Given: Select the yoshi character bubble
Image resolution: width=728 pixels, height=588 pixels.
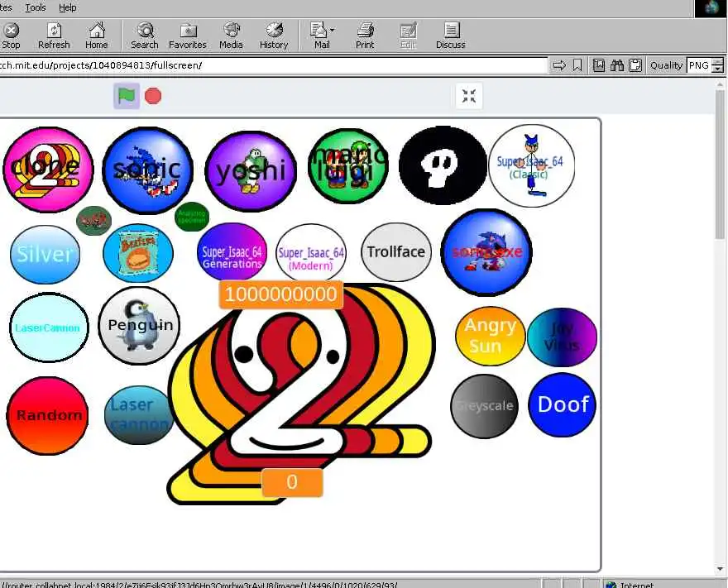Looking at the screenshot, I should point(251,171).
